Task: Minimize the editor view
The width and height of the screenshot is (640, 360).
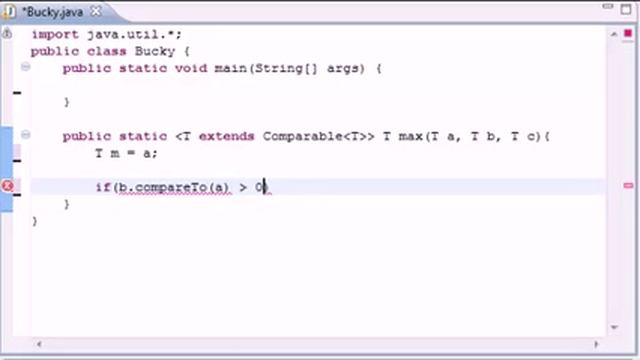Action: [608, 7]
